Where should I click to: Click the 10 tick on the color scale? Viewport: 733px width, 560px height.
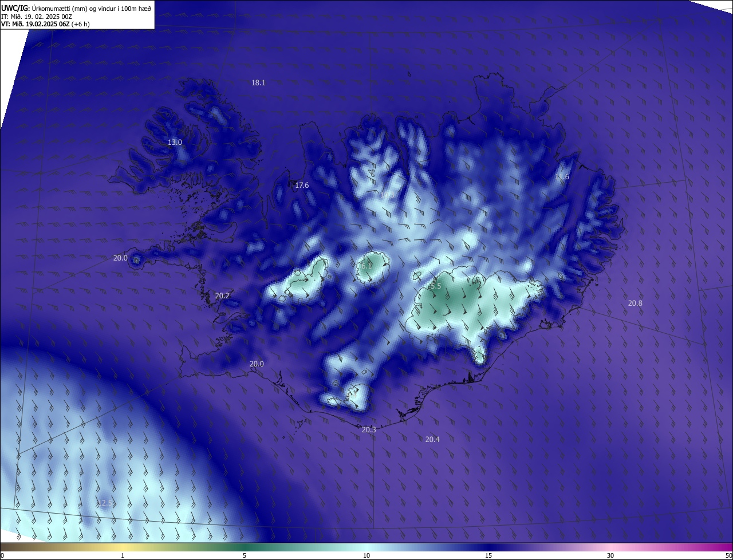(366, 555)
